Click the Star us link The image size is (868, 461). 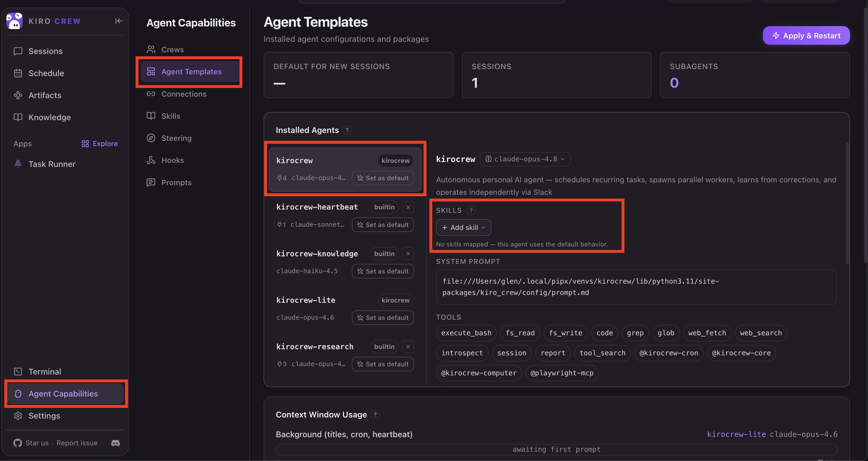pos(37,443)
